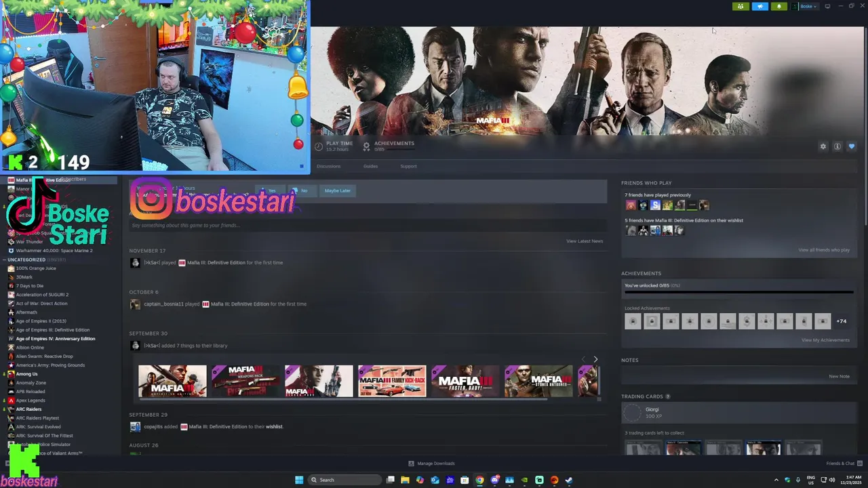868x488 pixels.
Task: Open Google Chrome from taskbar
Action: click(x=479, y=480)
